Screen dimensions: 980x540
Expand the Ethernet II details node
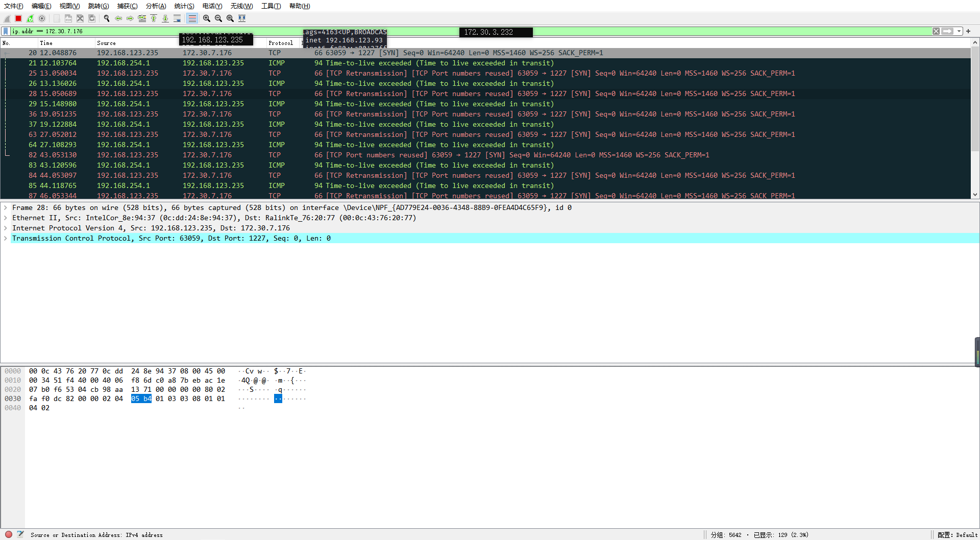tap(6, 218)
